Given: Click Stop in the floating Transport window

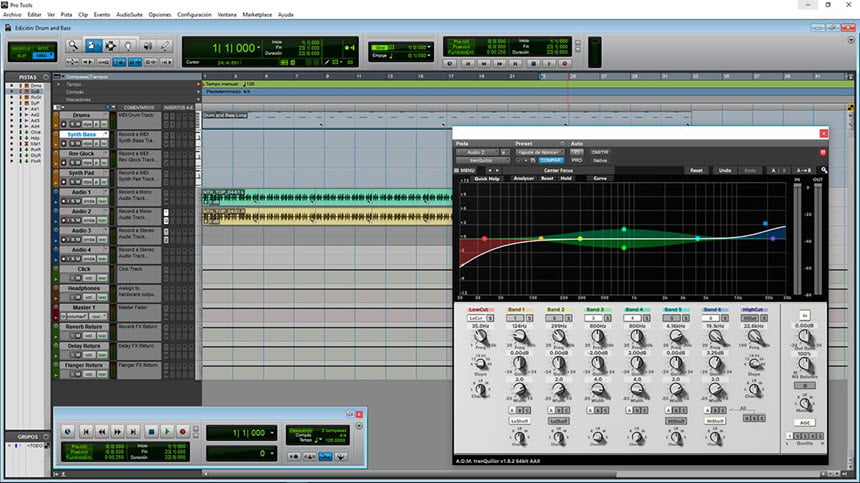Looking at the screenshot, I should pos(152,432).
